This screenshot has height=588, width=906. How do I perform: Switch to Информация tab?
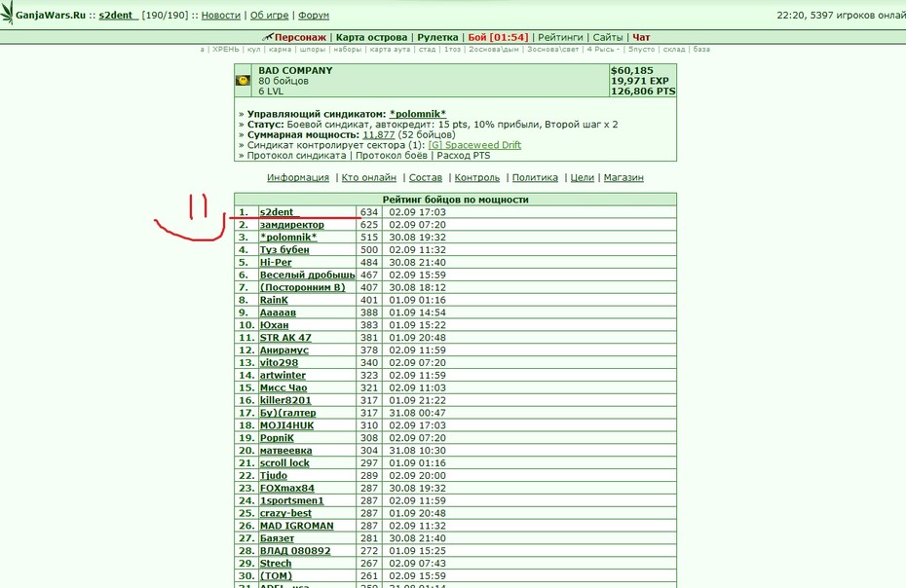(x=297, y=177)
